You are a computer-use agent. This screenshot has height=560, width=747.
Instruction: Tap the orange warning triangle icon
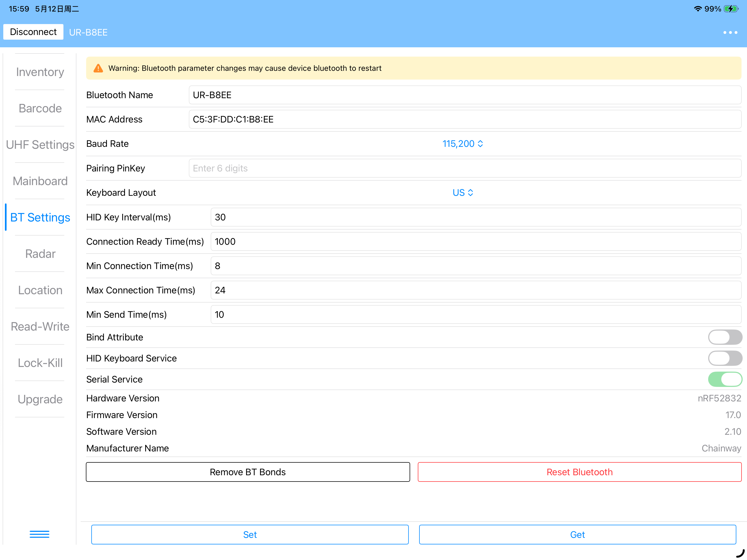coord(98,68)
